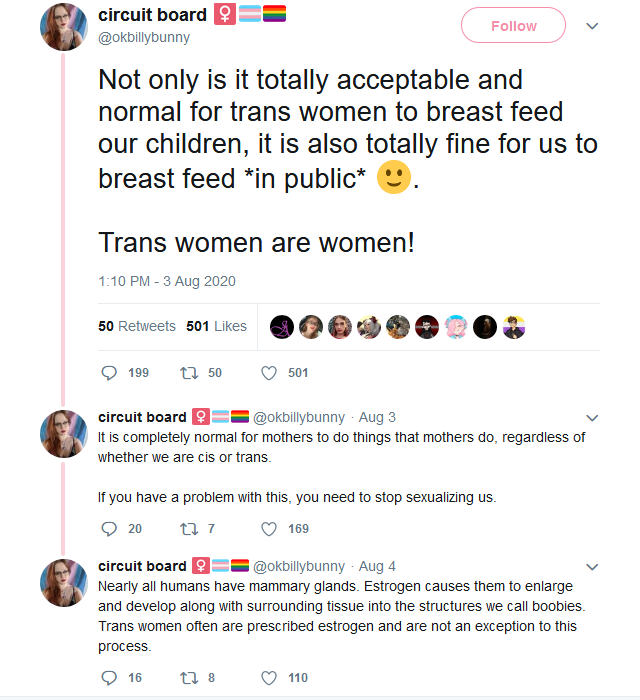Open the author's large profile picture at top

(x=64, y=27)
